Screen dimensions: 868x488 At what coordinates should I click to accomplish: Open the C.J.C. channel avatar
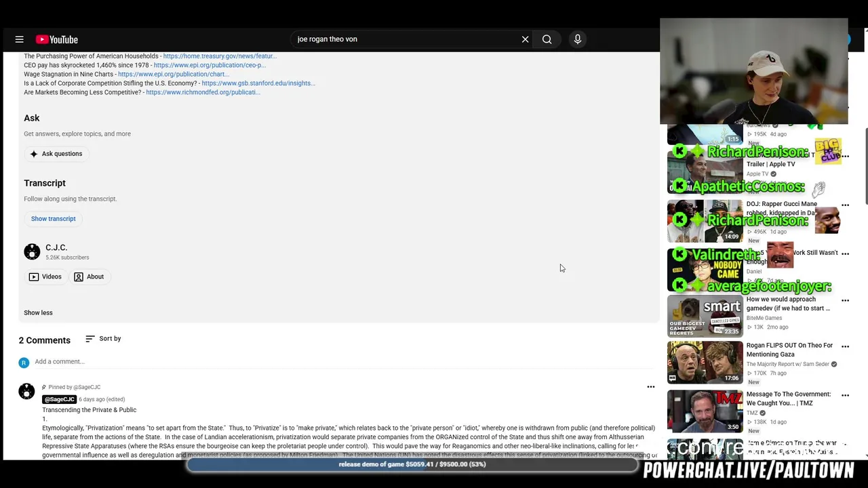32,251
